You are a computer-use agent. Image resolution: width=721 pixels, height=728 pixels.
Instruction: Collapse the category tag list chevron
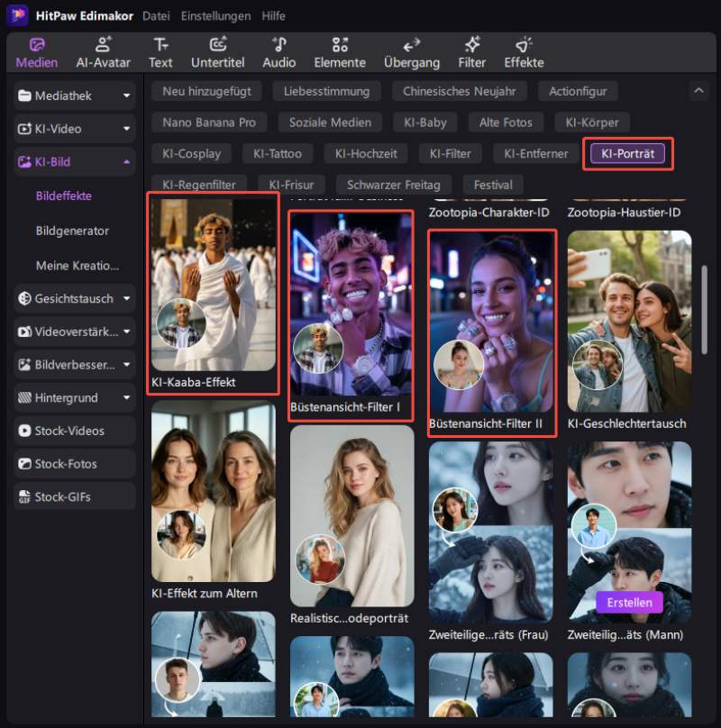click(x=698, y=91)
